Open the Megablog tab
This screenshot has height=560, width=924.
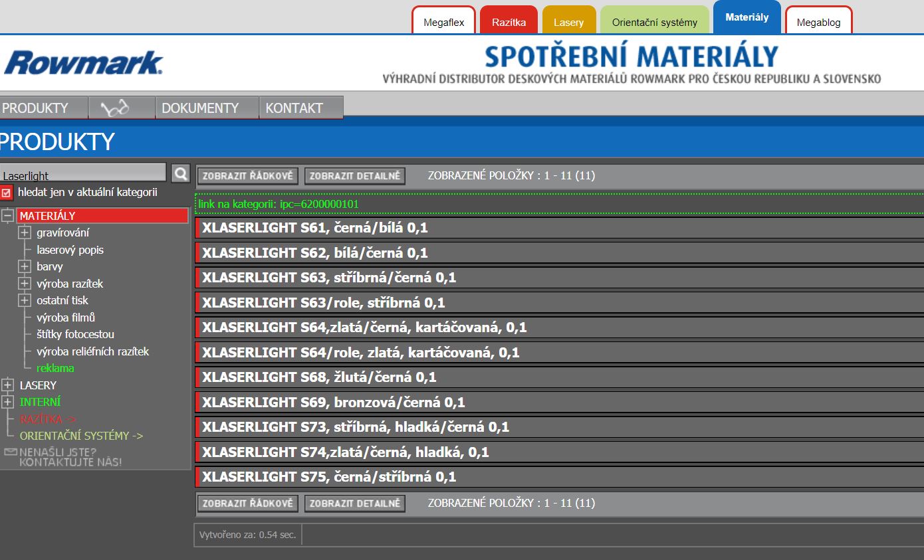[818, 22]
